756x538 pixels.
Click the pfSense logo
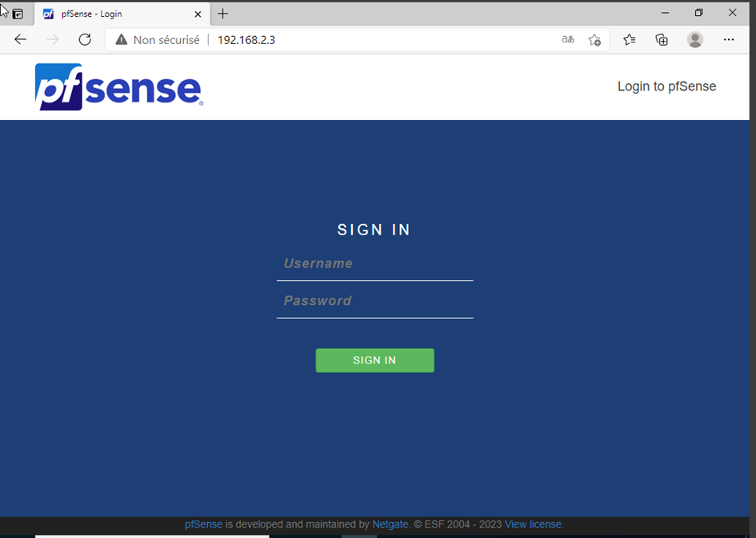pos(118,85)
